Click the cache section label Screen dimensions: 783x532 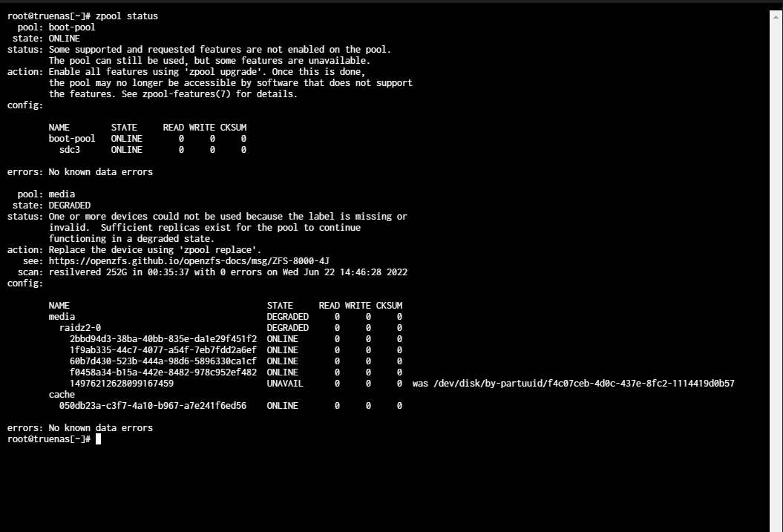pyautogui.click(x=62, y=395)
